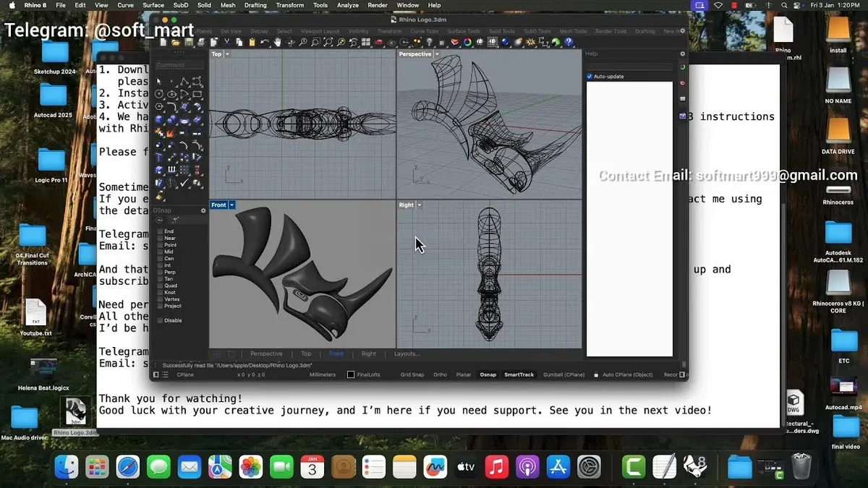Image resolution: width=868 pixels, height=488 pixels.
Task: Toggle the Quad osnap checkbox
Action: pos(160,286)
